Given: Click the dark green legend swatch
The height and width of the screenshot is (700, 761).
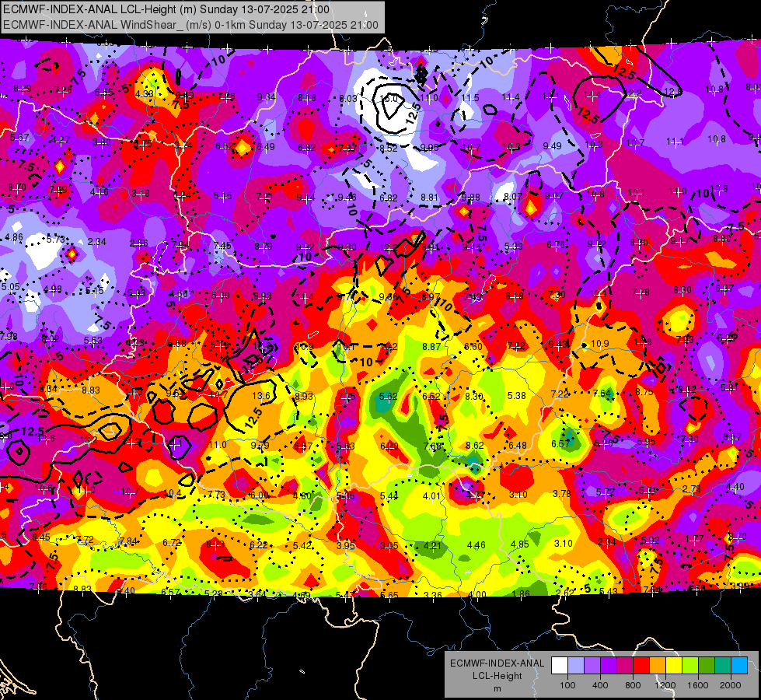Looking at the screenshot, I should (x=707, y=666).
